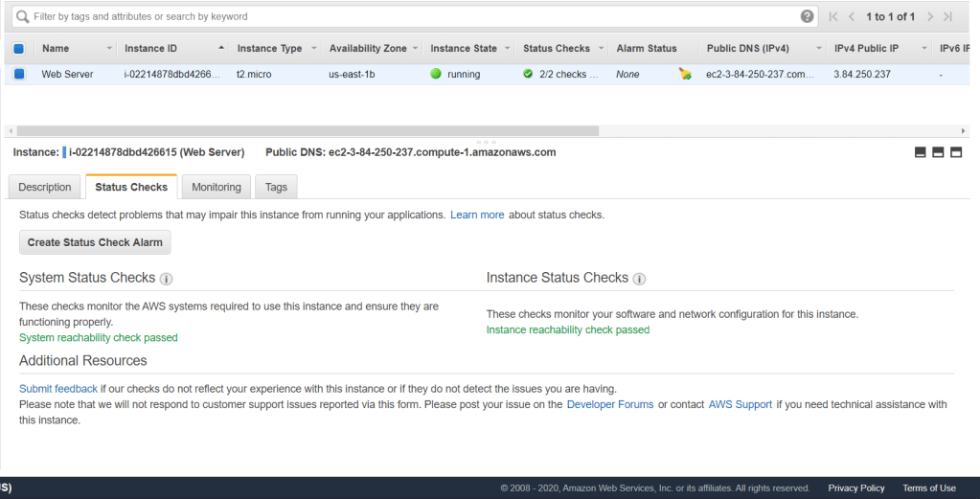Viewport: 980px width, 499px height.
Task: Click the alarm icon in the Web Server row
Action: tap(685, 74)
